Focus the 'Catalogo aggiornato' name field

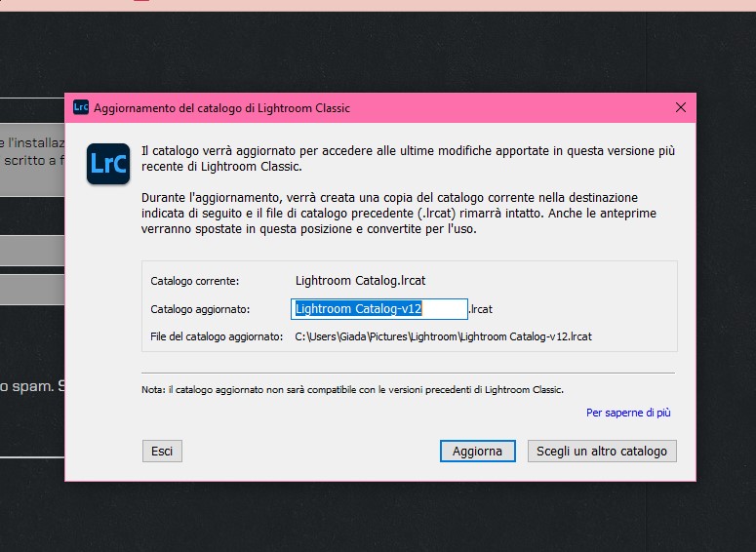pyautogui.click(x=378, y=309)
